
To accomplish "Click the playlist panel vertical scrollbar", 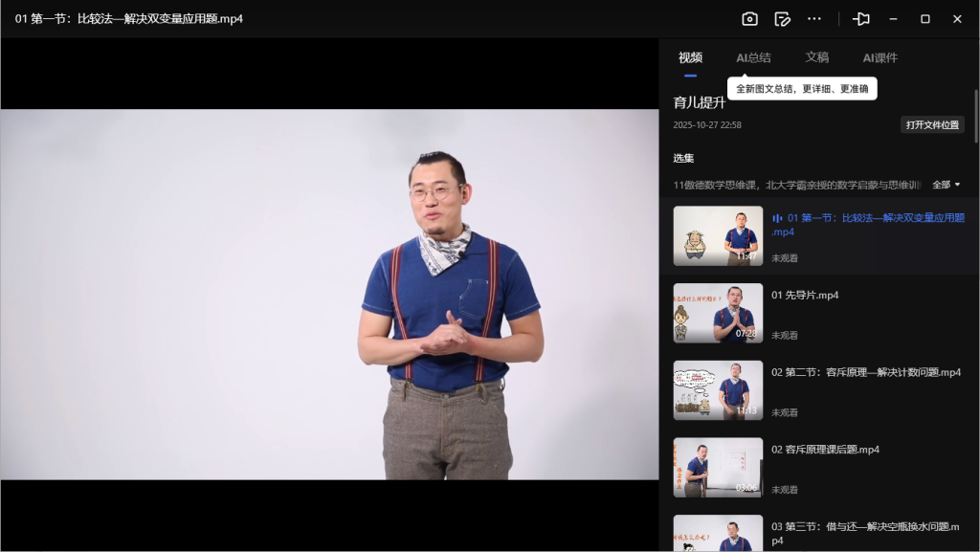I will click(975, 115).
